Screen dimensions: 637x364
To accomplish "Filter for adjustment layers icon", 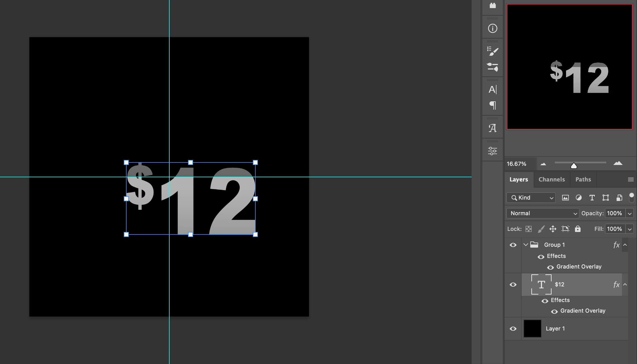I will click(579, 198).
